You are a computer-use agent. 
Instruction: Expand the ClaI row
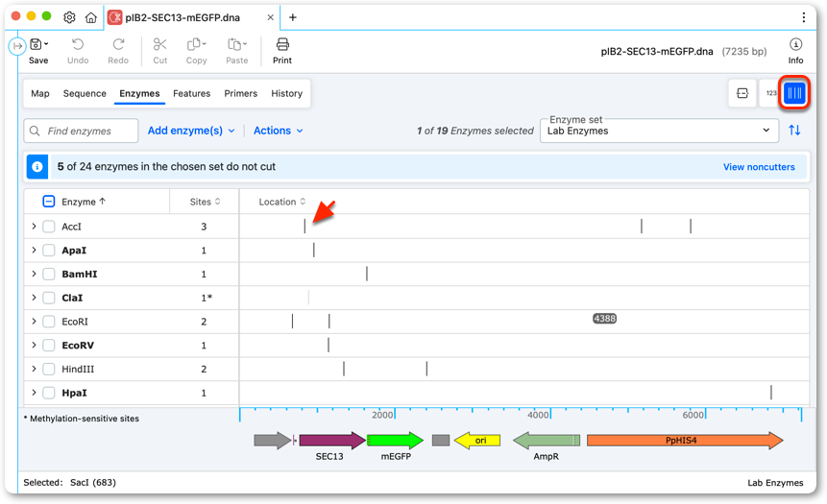[34, 298]
